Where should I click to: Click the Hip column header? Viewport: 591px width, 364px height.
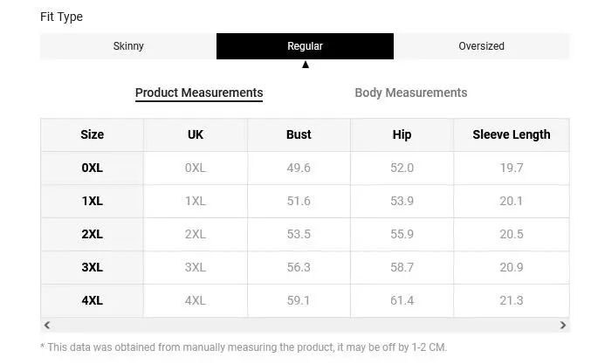tap(402, 135)
